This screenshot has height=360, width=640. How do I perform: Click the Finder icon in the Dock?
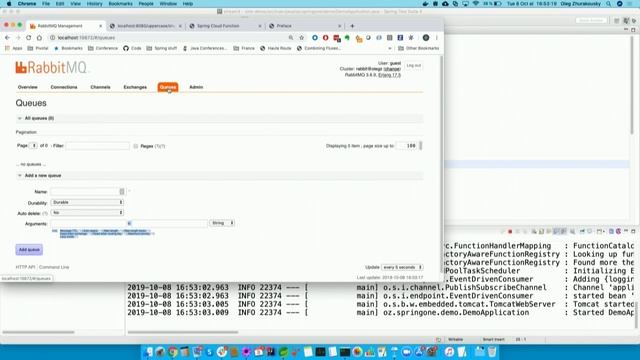pyautogui.click(x=149, y=351)
